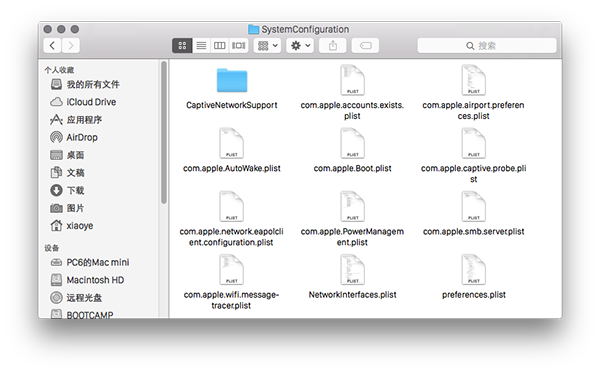Select NetworkInterfaces.plist file
The width and height of the screenshot is (600, 373).
(352, 277)
